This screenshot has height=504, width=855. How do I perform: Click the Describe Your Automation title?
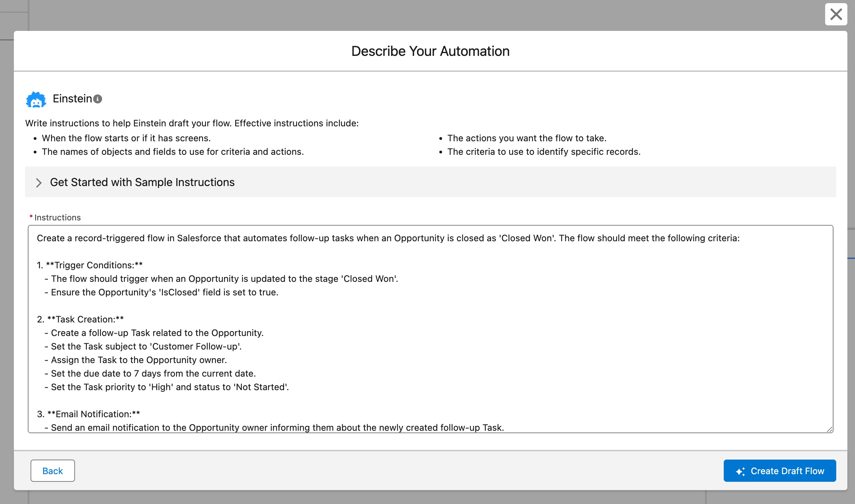click(430, 51)
